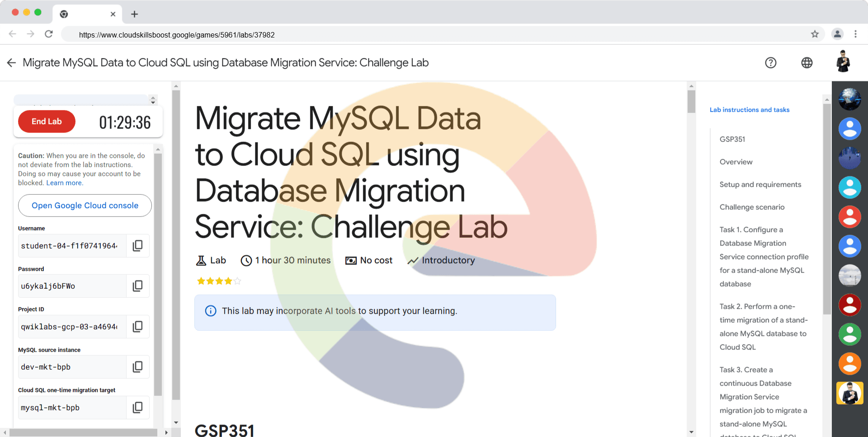Click the browser forward arrow
Screen dimensions: 868x437
tap(30, 34)
